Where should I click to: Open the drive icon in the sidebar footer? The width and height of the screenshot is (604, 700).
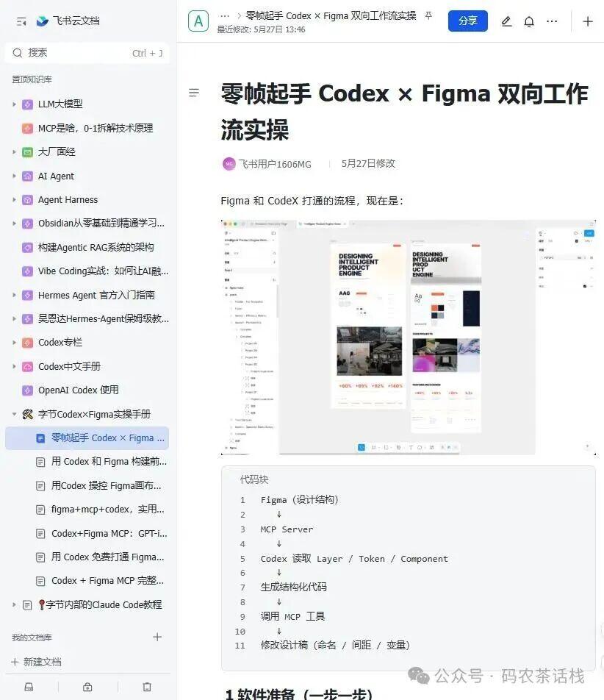pos(29,687)
